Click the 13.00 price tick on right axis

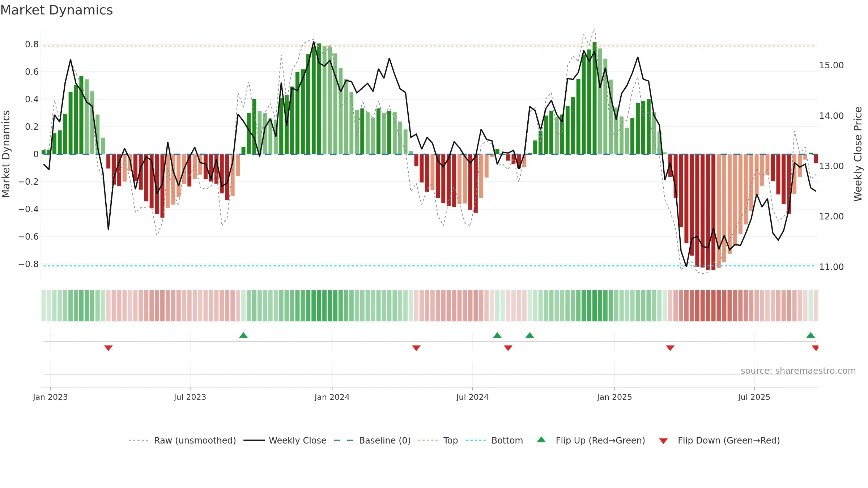click(x=831, y=166)
